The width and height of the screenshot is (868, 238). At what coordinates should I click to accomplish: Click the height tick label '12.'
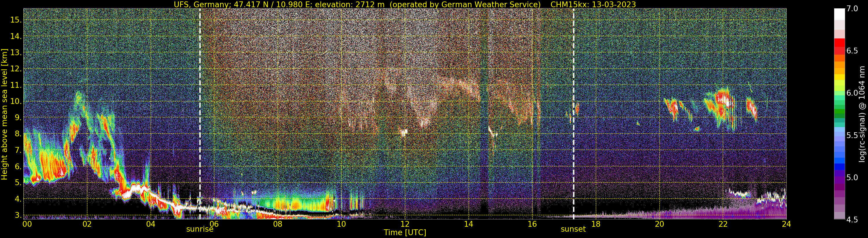point(16,69)
